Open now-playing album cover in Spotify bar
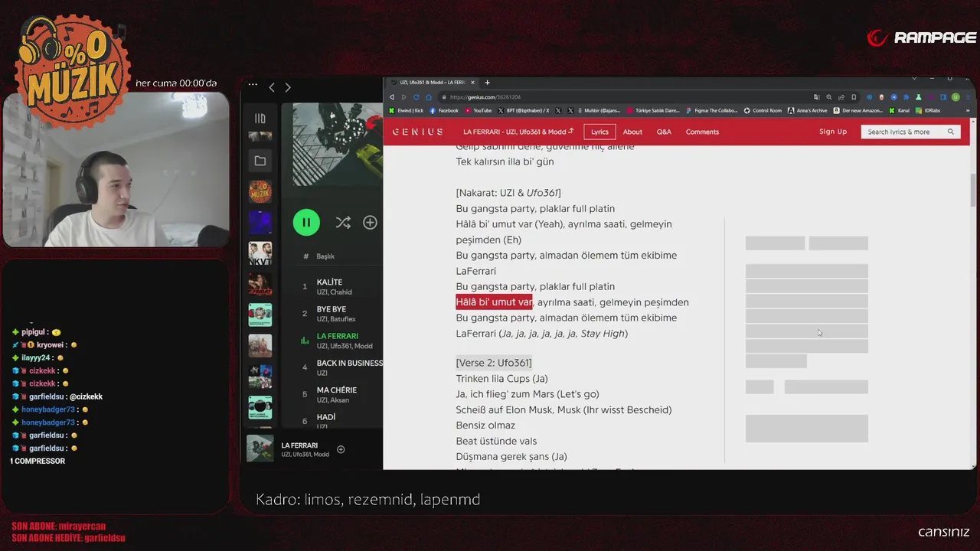This screenshot has height=551, width=980. [x=260, y=448]
